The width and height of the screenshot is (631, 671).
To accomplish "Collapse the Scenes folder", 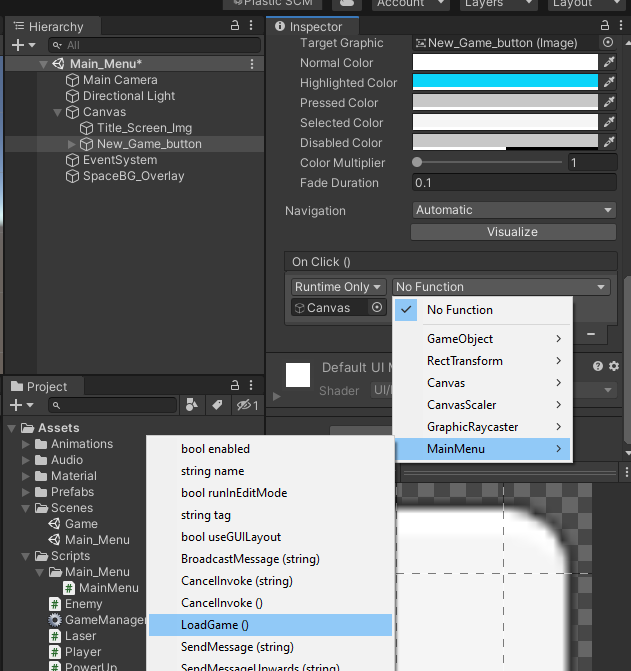I will pos(26,508).
